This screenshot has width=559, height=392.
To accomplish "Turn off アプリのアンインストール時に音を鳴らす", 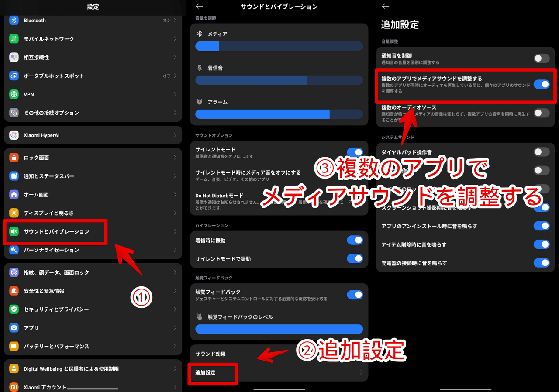I will pyautogui.click(x=542, y=226).
